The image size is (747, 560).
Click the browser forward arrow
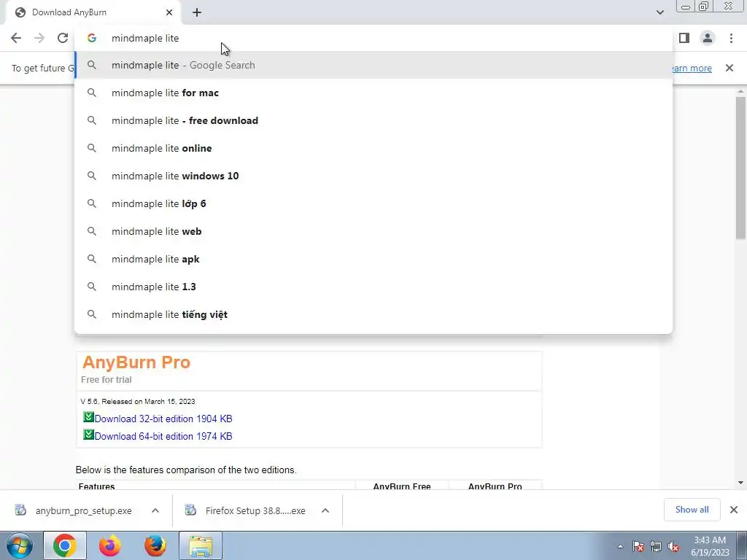click(x=39, y=38)
